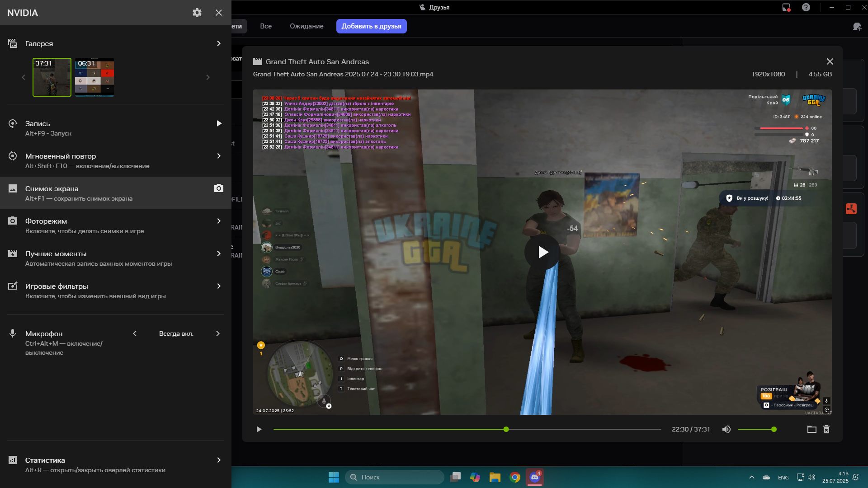Click the Запись record icon
Screen dimensions: 868x488
pyautogui.click(x=13, y=123)
